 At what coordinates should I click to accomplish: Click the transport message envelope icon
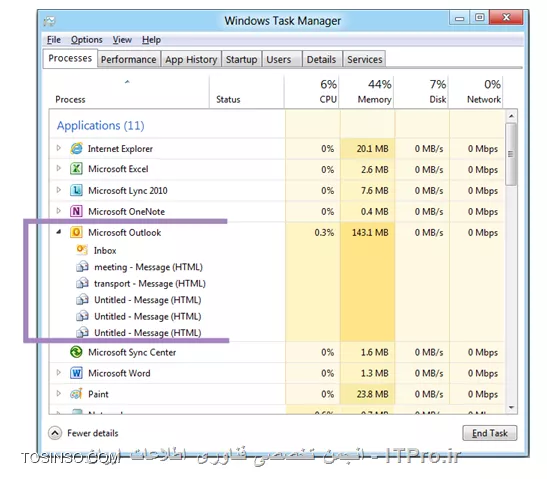pos(82,283)
